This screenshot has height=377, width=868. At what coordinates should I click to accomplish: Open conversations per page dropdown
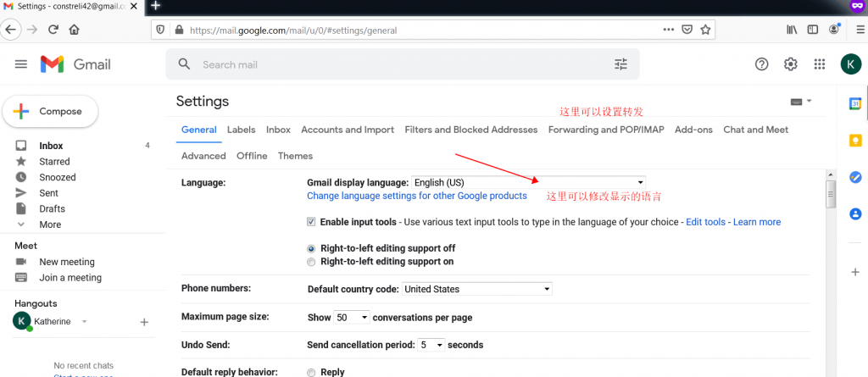pyautogui.click(x=352, y=318)
